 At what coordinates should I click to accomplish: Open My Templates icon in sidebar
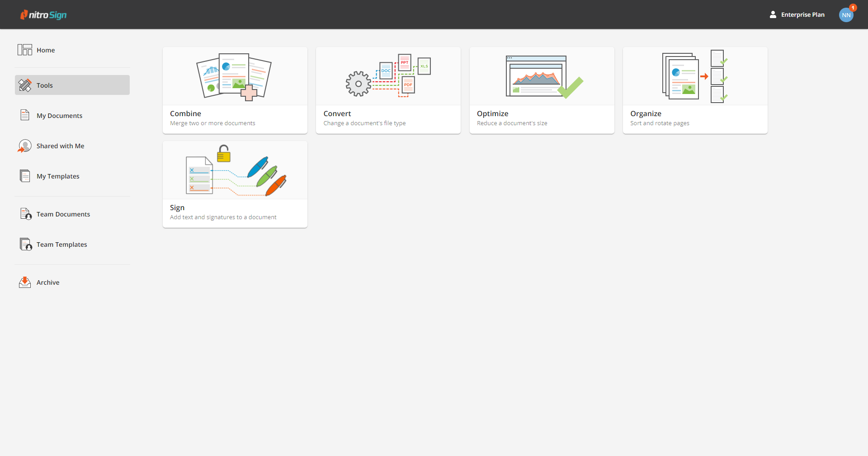tap(25, 176)
